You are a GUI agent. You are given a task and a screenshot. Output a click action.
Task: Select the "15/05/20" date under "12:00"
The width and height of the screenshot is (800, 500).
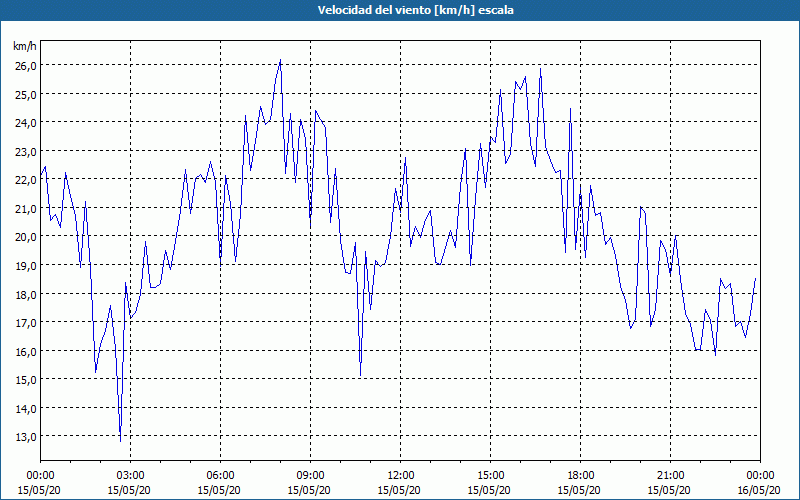click(401, 490)
